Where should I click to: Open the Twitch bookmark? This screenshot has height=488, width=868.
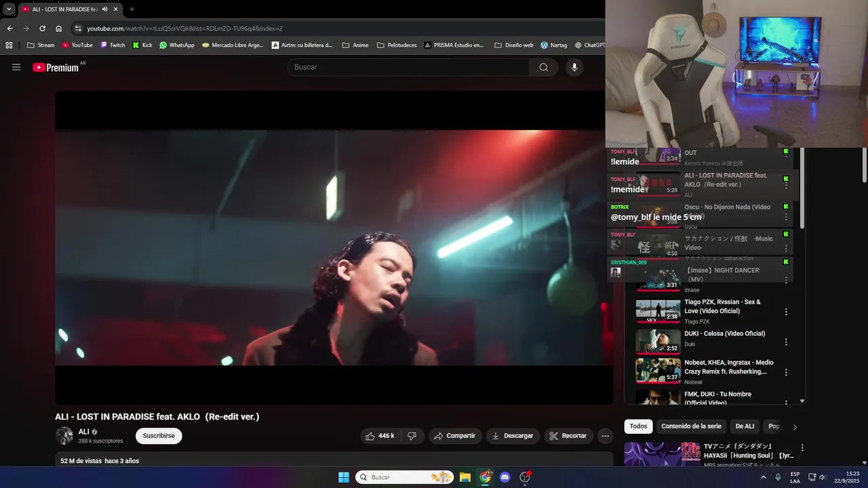pos(113,45)
